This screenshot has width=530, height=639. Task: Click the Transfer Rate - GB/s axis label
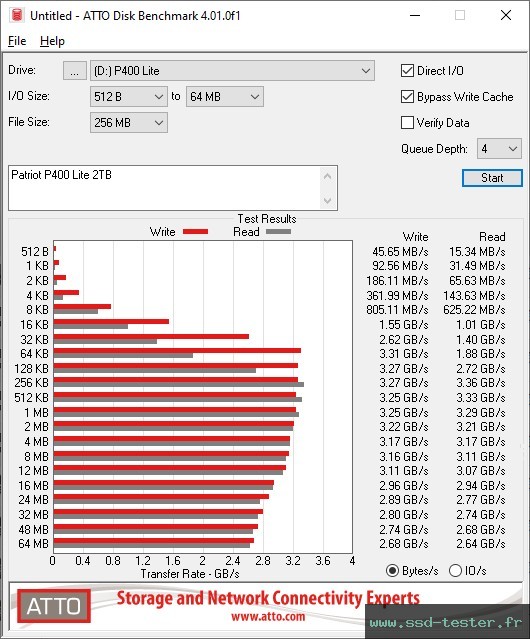pos(190,574)
